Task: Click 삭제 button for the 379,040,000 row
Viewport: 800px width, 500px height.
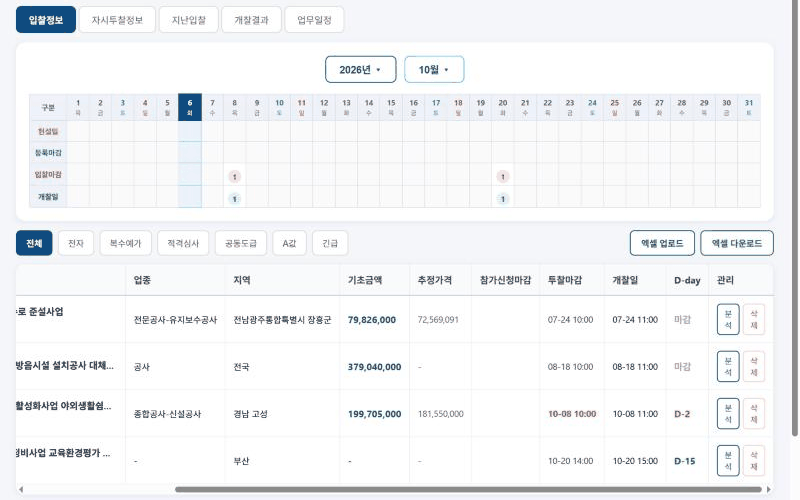Action: coord(754,366)
